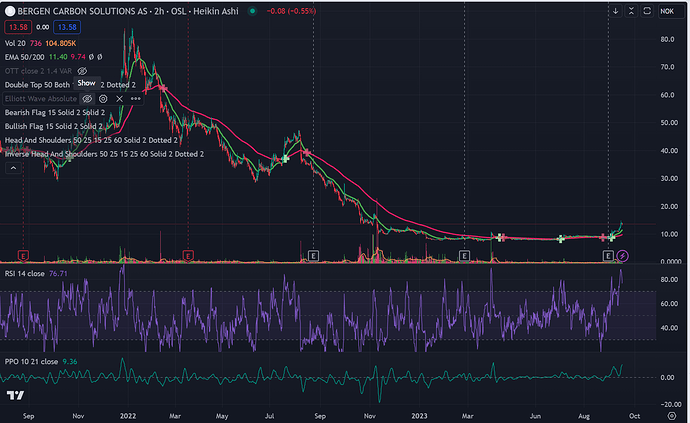Screen dimensions: 690x423
Task: Click the 76.71 RSI value
Action: 58,274
